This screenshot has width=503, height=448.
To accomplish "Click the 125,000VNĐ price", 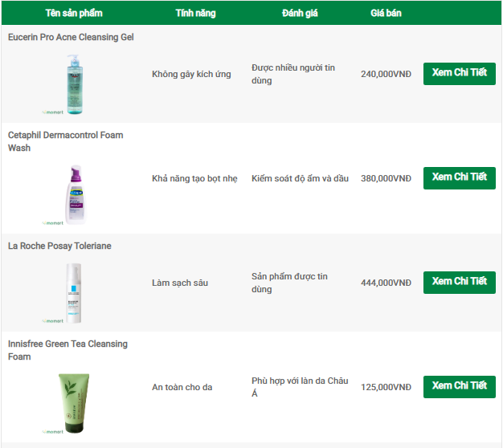I will tap(386, 387).
